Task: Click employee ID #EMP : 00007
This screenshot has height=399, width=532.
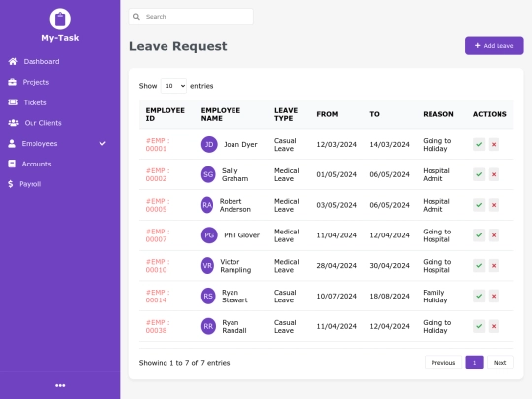Action: [x=158, y=235]
